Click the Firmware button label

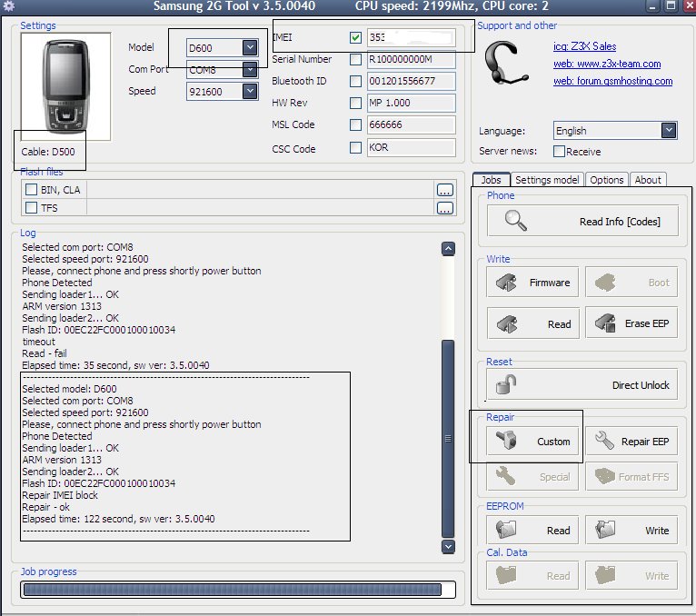pyautogui.click(x=550, y=283)
